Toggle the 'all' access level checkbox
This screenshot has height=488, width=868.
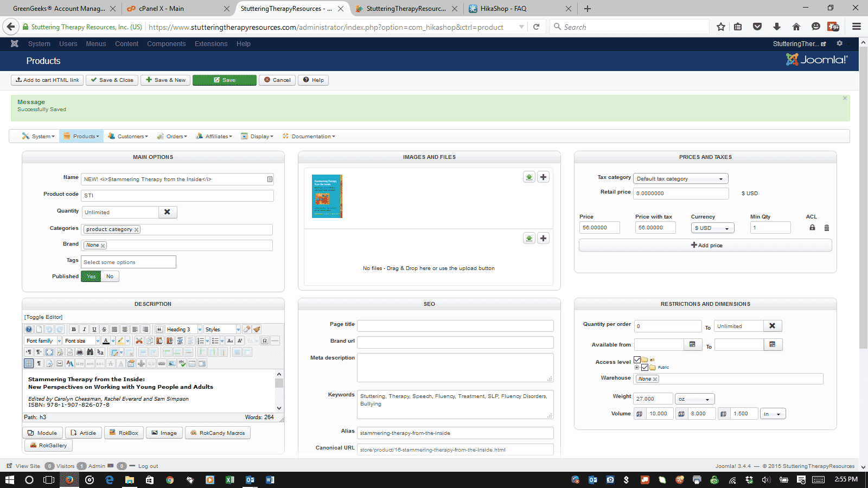[x=637, y=359]
